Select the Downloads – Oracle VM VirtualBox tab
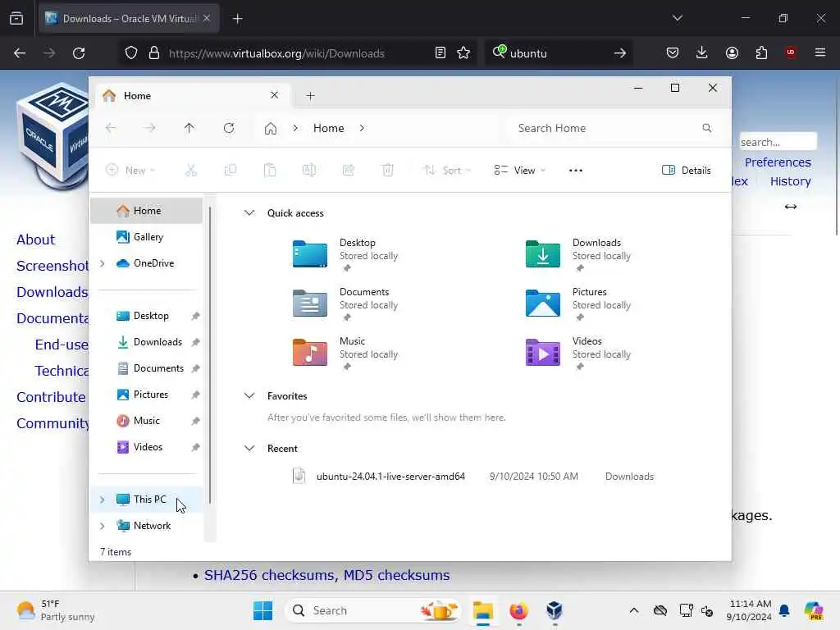This screenshot has width=840, height=630. coord(129,18)
